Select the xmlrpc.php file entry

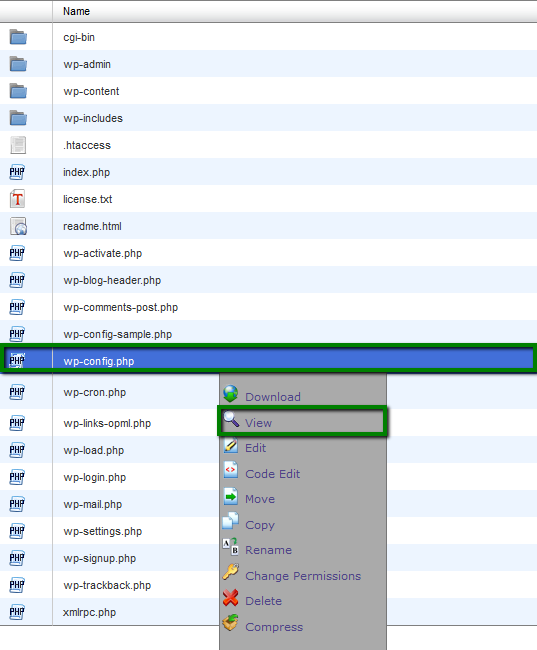[x=89, y=612]
